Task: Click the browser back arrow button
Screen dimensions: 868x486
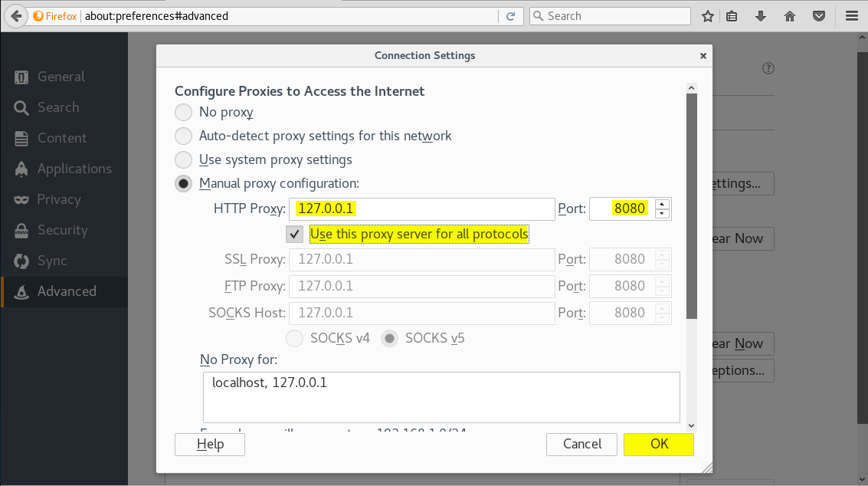Action: [15, 16]
